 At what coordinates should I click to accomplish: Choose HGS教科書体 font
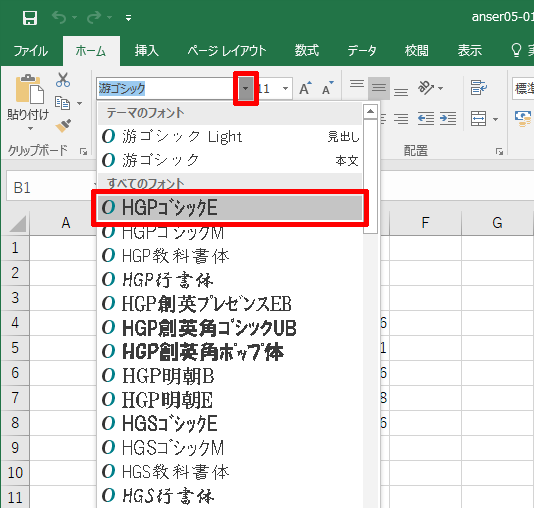230,472
